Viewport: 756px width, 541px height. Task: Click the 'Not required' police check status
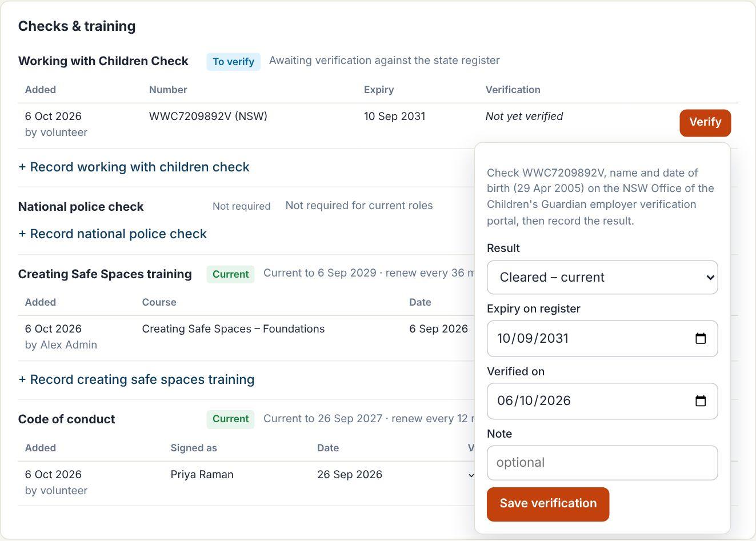click(x=241, y=207)
